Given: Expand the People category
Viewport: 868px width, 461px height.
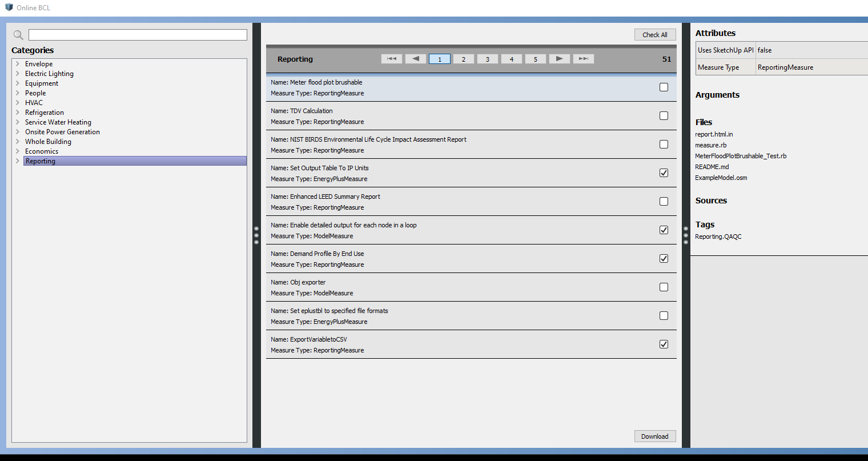Looking at the screenshot, I should click(x=18, y=93).
